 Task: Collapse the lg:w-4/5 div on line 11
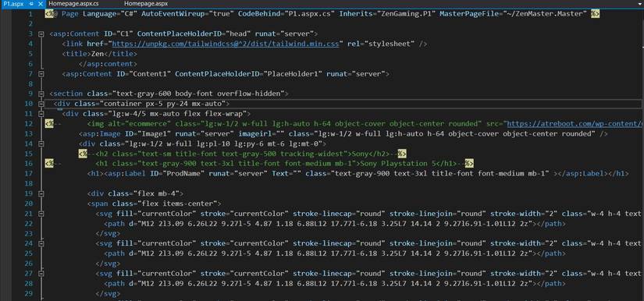coord(41,114)
